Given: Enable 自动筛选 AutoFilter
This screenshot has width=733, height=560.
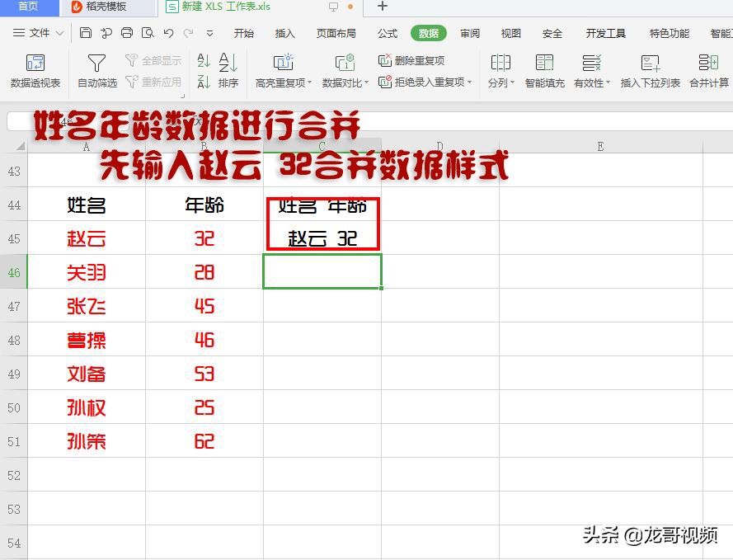Looking at the screenshot, I should 96,70.
